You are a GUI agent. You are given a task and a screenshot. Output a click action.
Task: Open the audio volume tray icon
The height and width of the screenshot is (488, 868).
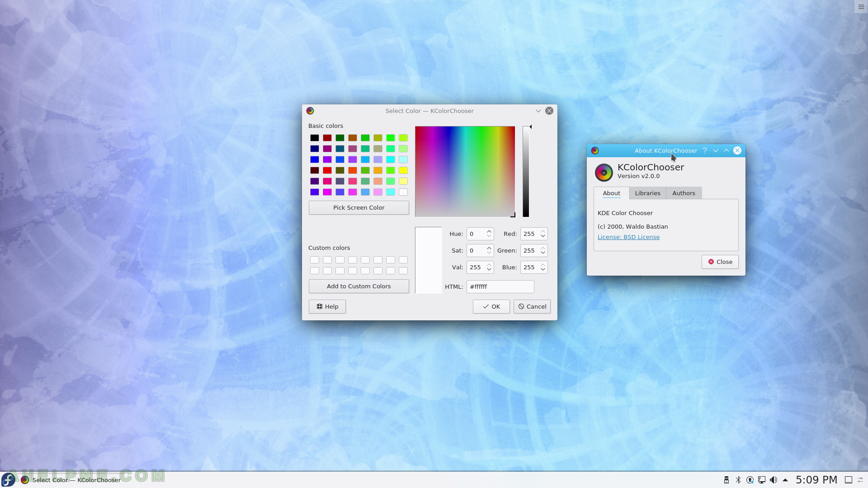click(774, 480)
